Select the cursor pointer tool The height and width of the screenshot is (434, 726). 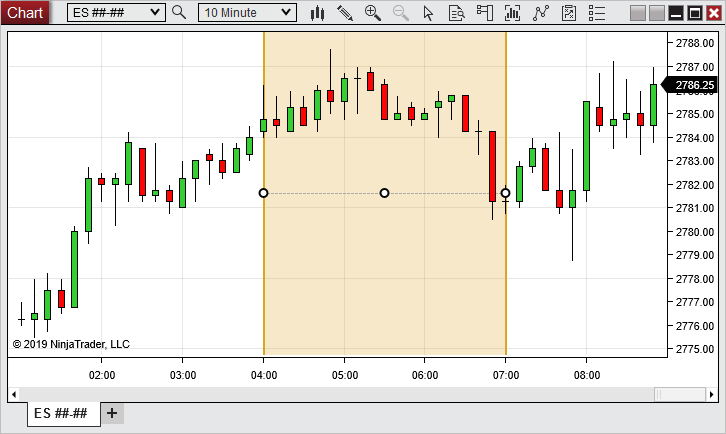(429, 13)
